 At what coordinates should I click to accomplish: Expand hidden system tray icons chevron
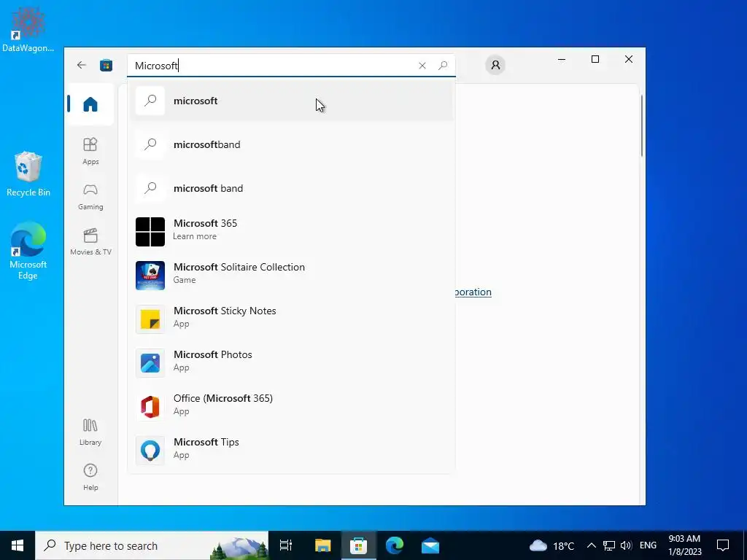pyautogui.click(x=591, y=545)
